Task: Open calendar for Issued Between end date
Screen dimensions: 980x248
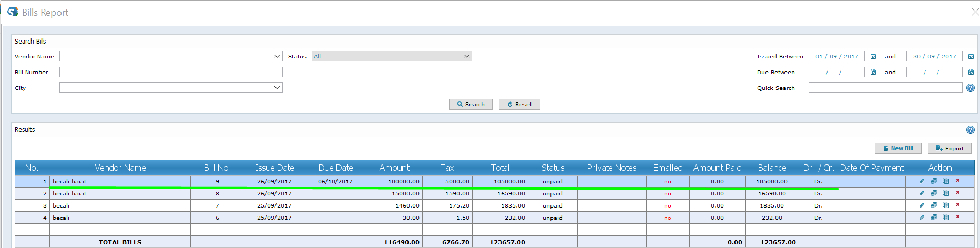Action: click(x=971, y=56)
